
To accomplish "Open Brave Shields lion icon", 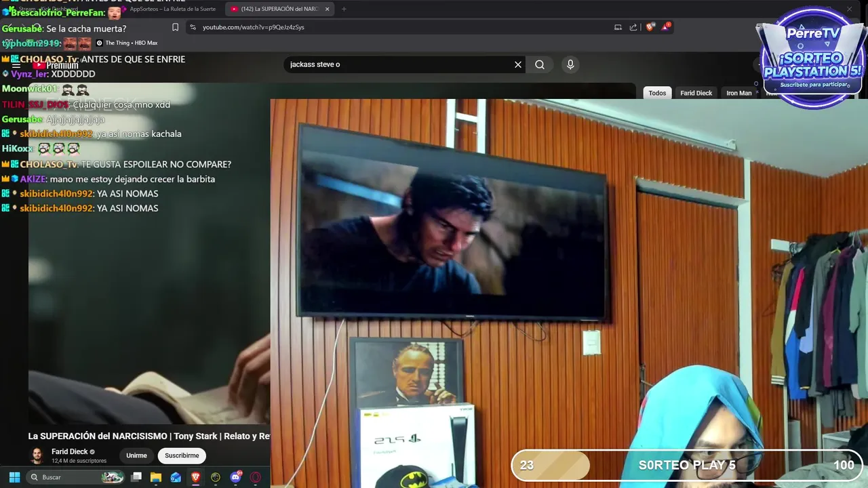I will pos(650,27).
